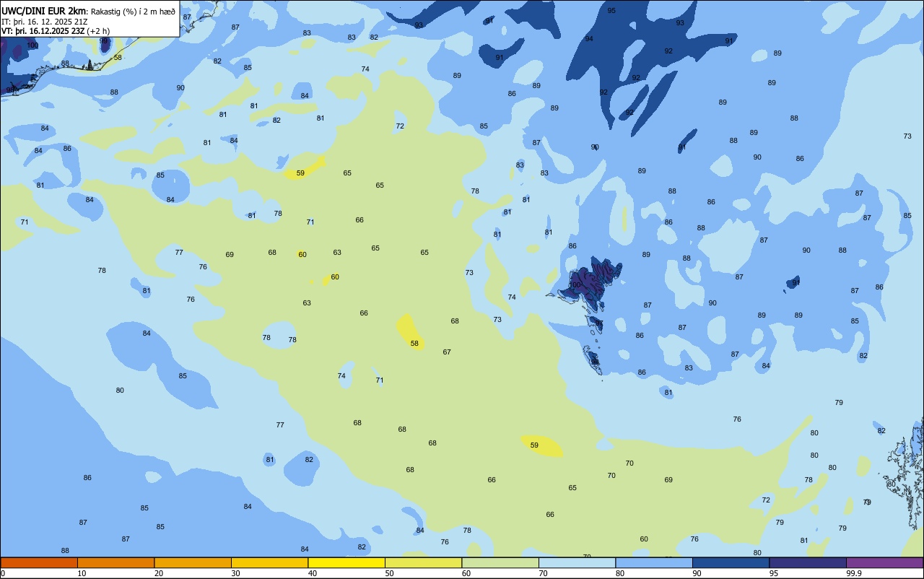Select the 80–90 medium blue legend swatch
The height and width of the screenshot is (579, 924).
click(654, 562)
